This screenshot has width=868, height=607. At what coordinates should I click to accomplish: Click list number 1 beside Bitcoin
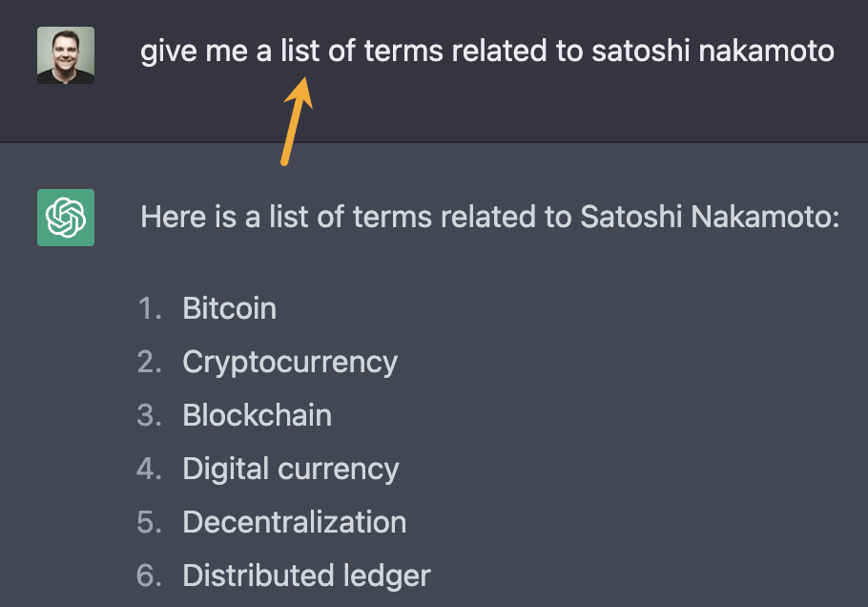pos(150,309)
